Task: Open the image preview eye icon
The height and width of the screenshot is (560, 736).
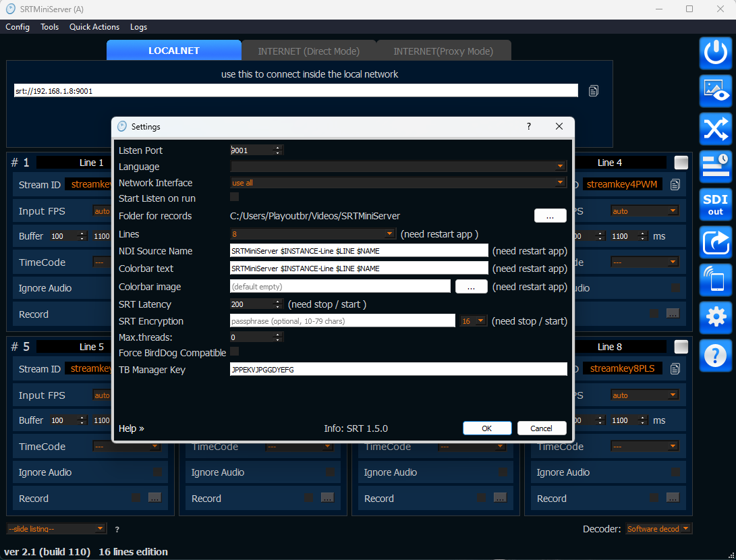Action: [x=715, y=91]
